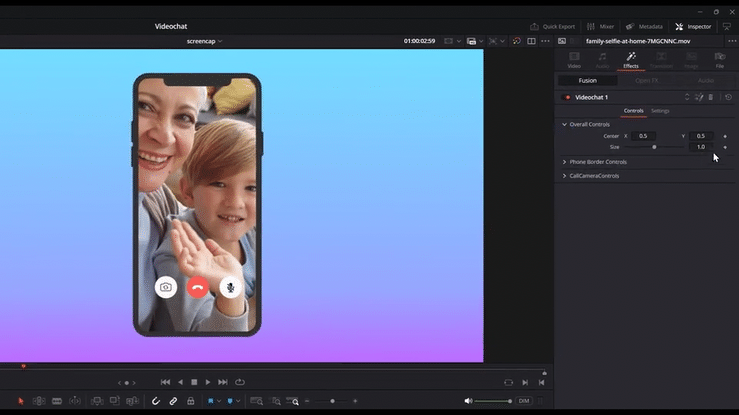Stop playback in the viewer

[194, 382]
